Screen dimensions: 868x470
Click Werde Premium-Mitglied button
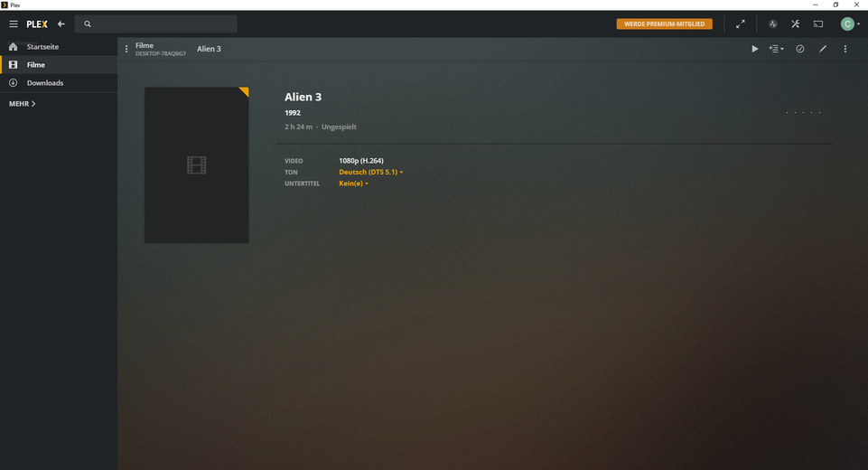[x=664, y=23]
